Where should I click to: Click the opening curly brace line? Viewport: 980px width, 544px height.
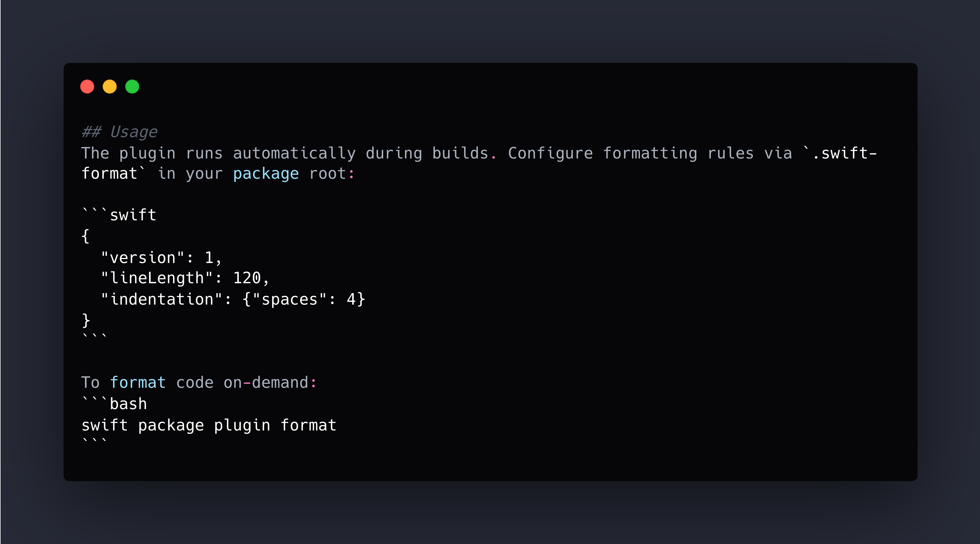(x=86, y=236)
